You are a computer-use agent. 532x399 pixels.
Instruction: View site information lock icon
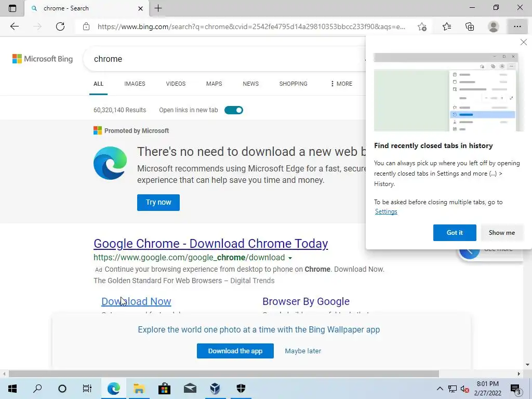(86, 26)
